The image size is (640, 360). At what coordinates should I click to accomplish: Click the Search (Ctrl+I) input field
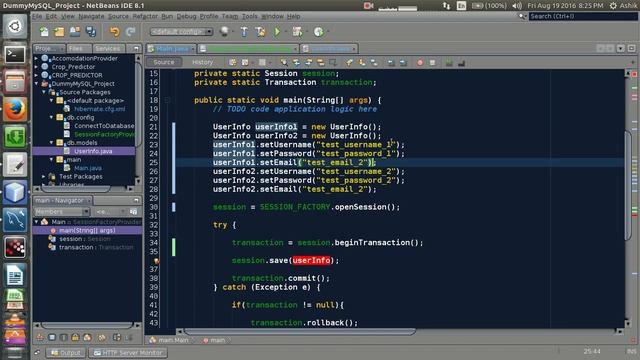(583, 16)
